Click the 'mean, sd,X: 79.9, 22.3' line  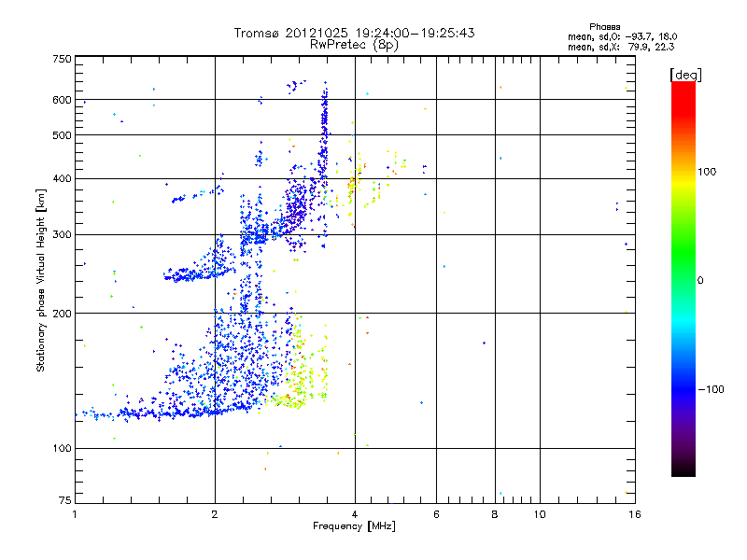tap(621, 47)
